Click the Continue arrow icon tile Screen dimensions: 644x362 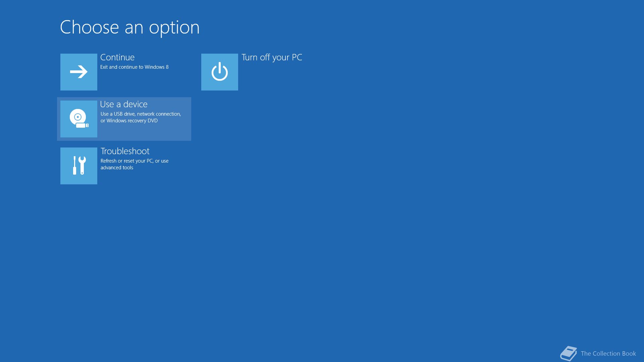coord(79,72)
